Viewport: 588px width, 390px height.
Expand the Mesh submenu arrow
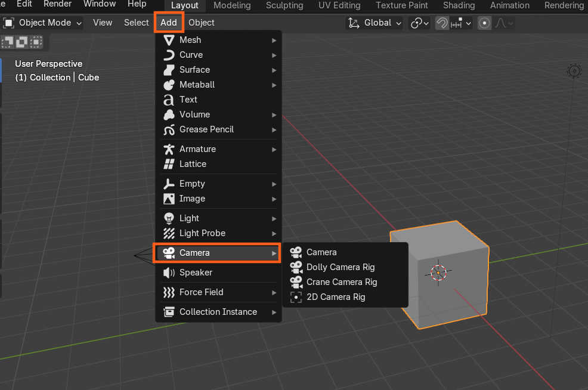[x=274, y=40]
